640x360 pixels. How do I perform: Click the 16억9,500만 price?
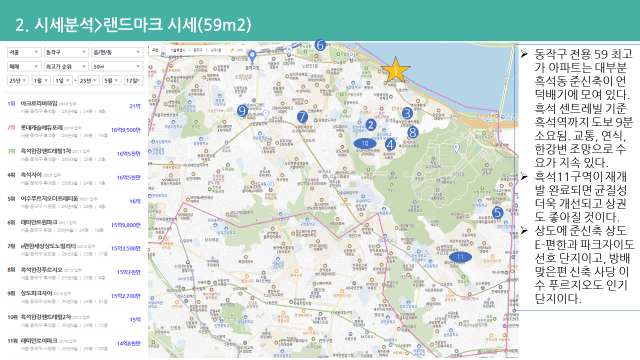(126, 130)
